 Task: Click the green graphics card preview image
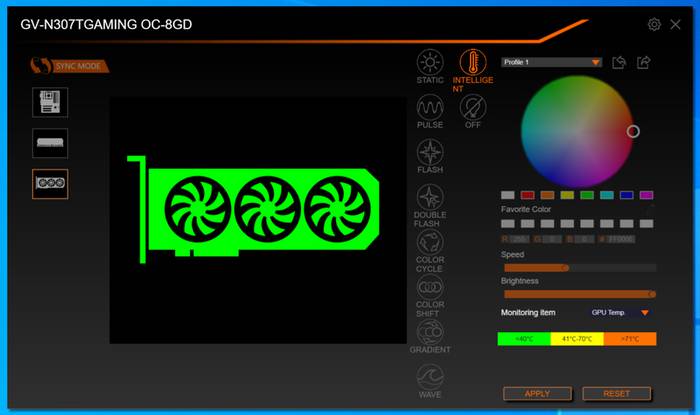253,209
